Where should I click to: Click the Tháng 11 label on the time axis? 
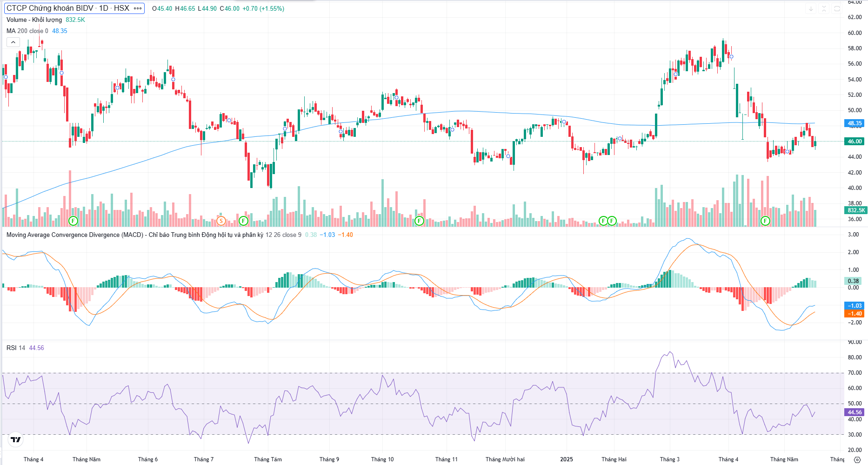tap(447, 459)
